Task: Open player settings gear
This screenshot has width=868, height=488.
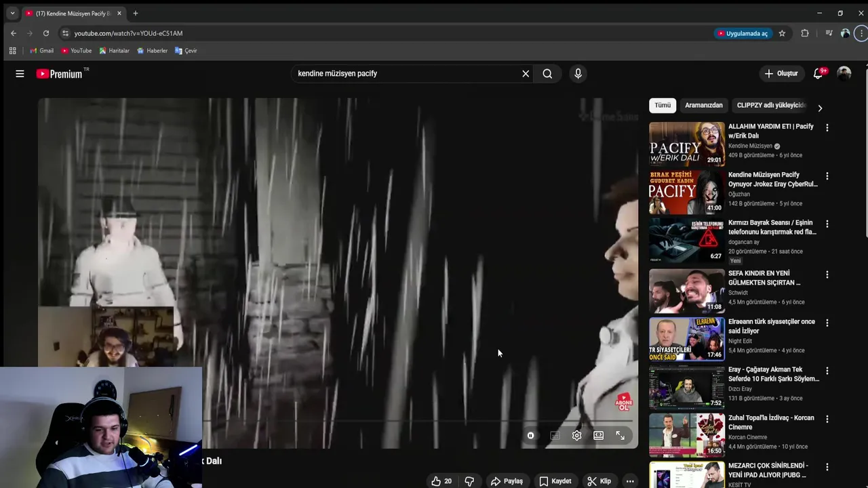Action: point(576,436)
